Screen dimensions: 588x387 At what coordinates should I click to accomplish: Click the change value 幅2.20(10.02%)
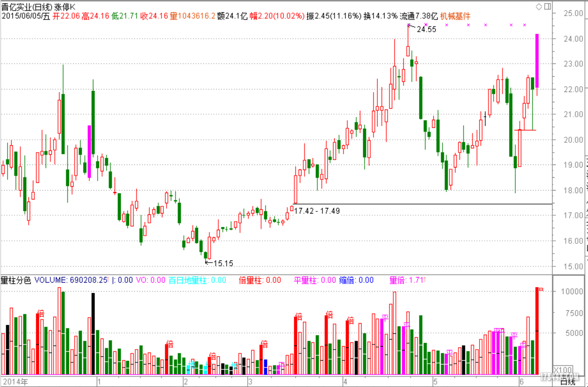(277, 16)
